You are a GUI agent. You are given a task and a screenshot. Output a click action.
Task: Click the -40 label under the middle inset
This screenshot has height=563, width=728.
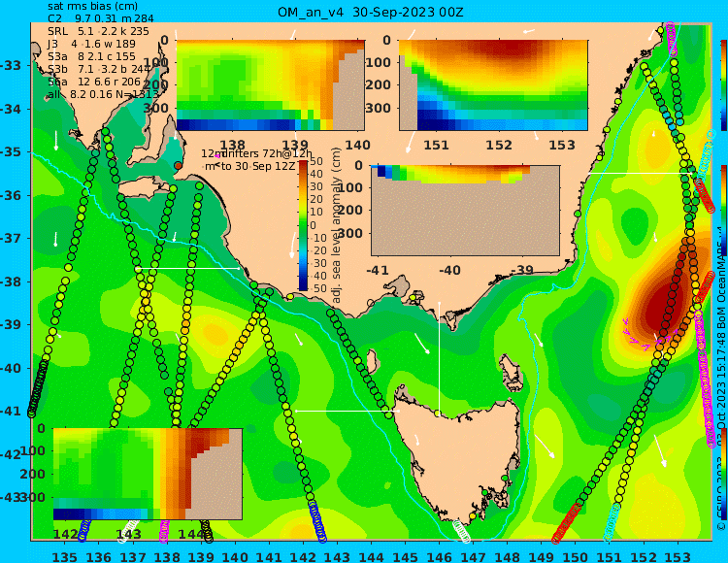click(x=450, y=270)
